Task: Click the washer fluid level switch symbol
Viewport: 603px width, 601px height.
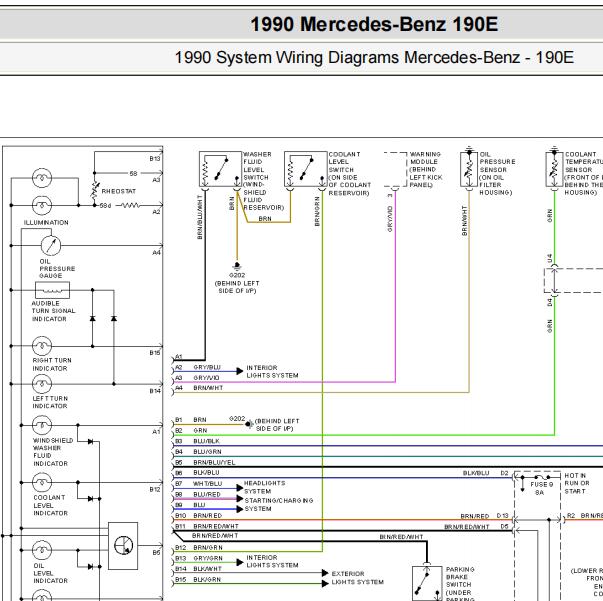Action: 220,169
